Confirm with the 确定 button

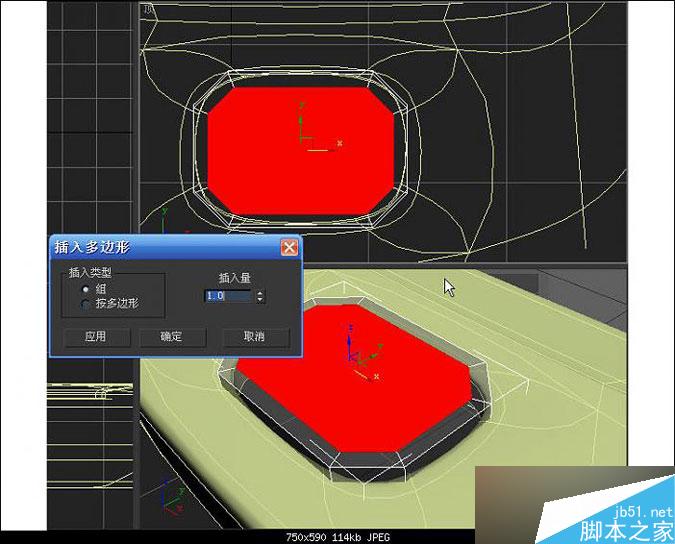[x=173, y=337]
